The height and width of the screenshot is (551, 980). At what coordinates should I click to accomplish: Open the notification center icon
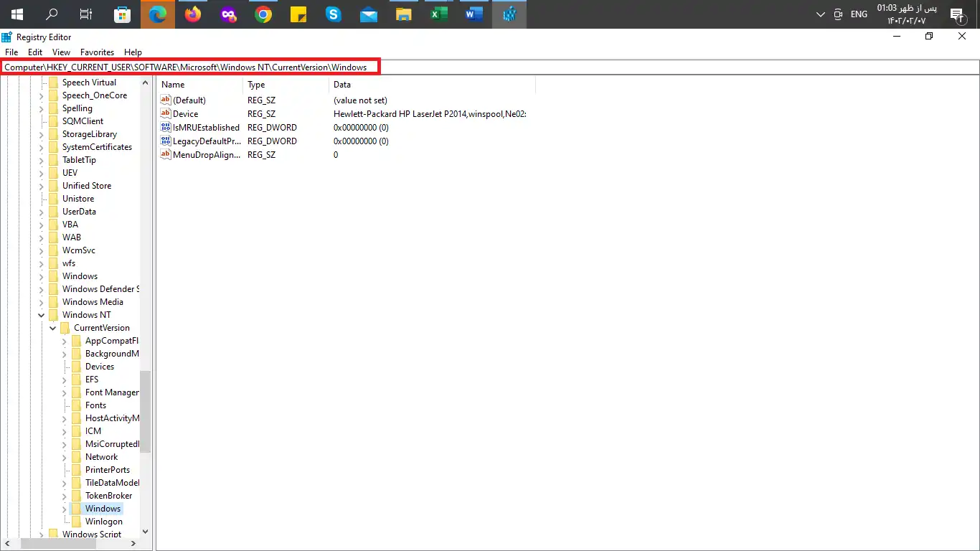(956, 14)
